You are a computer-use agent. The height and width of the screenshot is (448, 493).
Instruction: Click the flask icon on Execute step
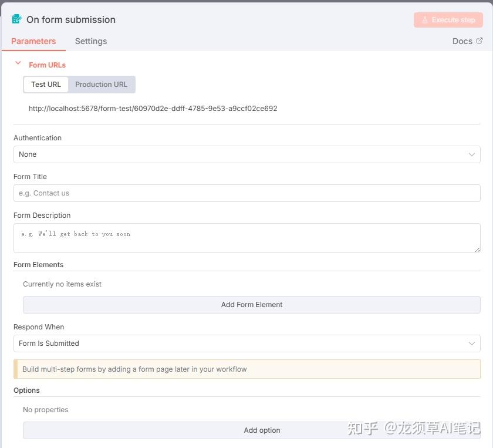click(425, 20)
